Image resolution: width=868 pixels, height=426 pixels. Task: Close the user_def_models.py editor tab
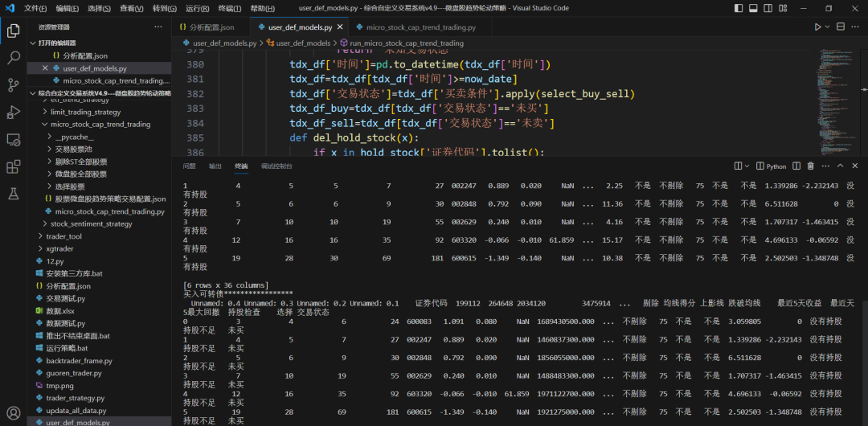340,27
